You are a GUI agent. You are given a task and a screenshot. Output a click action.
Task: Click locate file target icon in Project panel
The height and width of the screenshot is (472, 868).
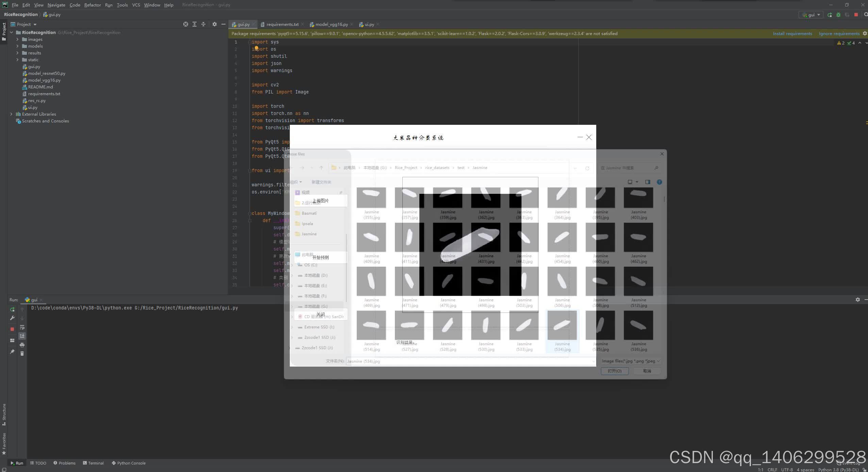(185, 24)
